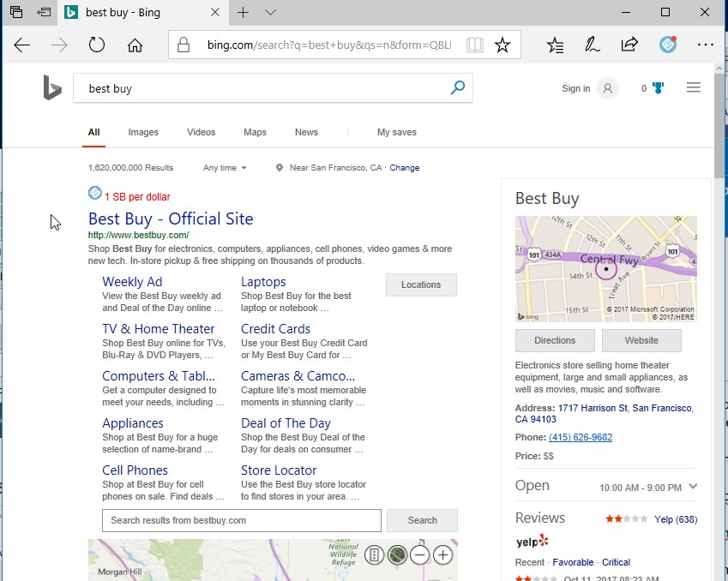Screen dimensions: 728x581
Task: Open the web notes pen icon
Action: point(592,45)
